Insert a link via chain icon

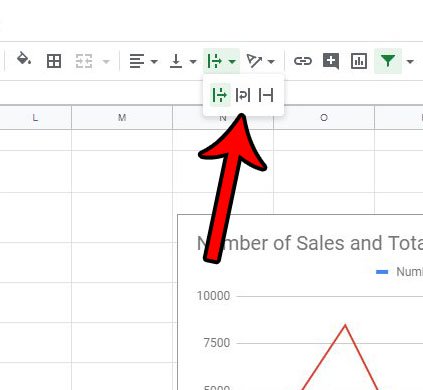point(303,61)
